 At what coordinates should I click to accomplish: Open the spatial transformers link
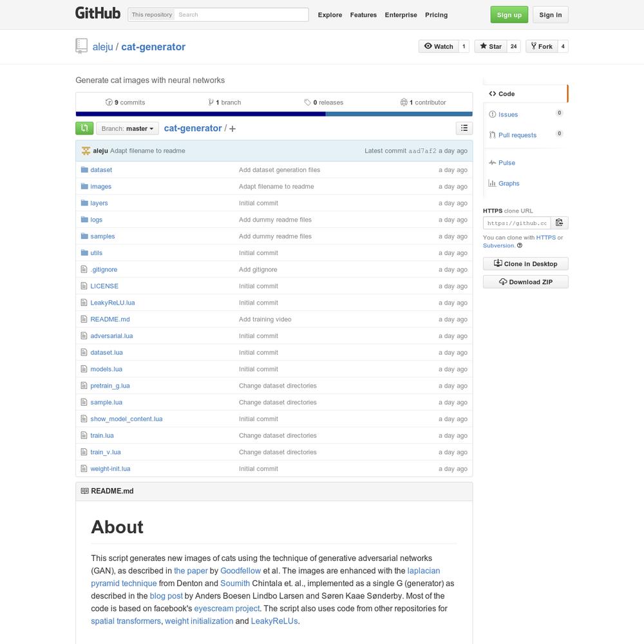pos(126,621)
